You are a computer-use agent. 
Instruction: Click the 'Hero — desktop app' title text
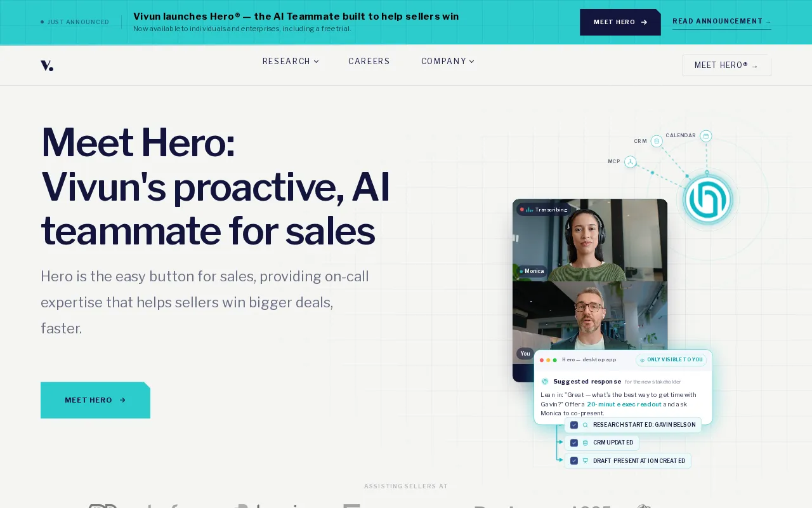pyautogui.click(x=589, y=360)
